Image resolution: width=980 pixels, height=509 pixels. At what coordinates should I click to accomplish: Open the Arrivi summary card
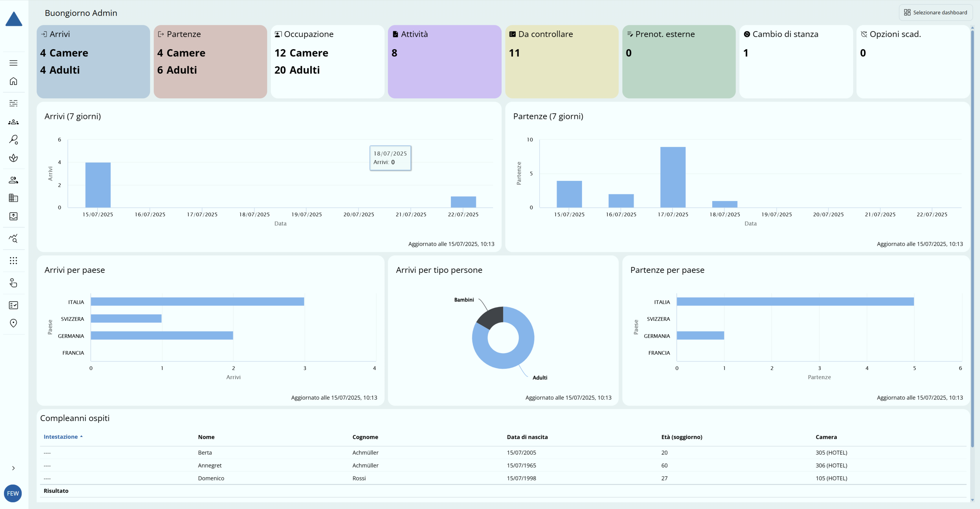point(93,62)
